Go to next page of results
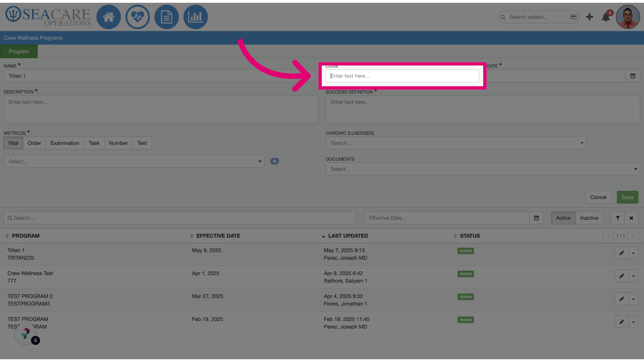This screenshot has height=362, width=644. (633, 236)
